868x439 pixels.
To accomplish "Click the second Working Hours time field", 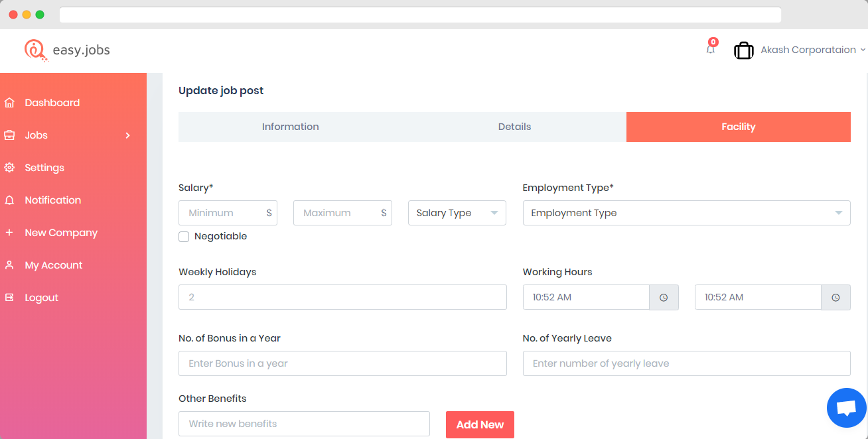I will (x=758, y=297).
